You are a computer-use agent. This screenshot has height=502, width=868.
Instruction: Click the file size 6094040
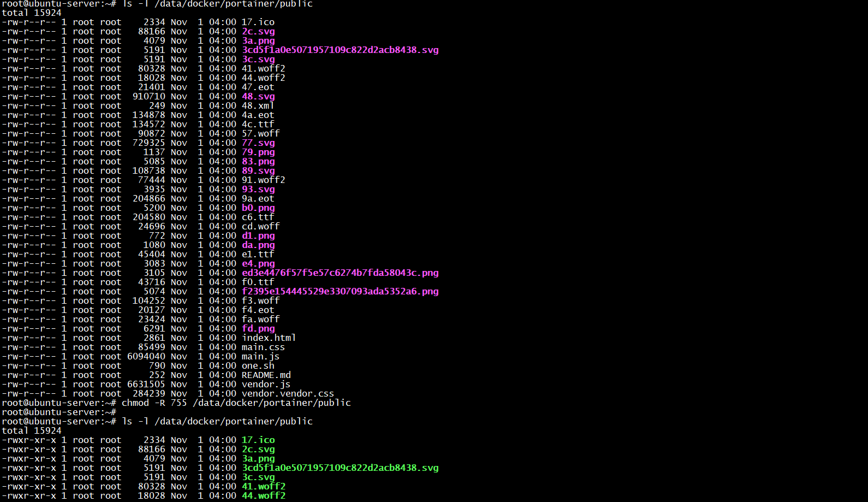146,356
